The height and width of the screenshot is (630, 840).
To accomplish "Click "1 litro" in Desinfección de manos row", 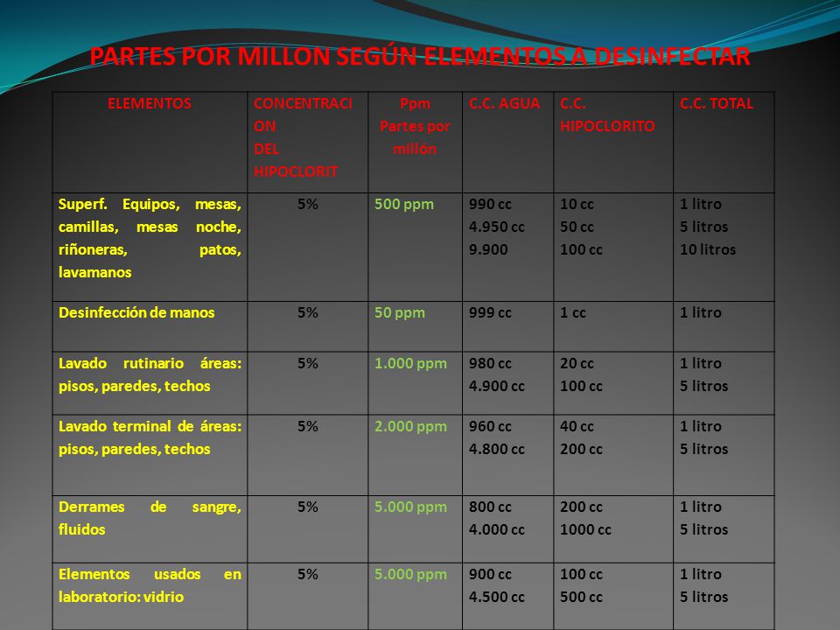I will coord(701,313).
